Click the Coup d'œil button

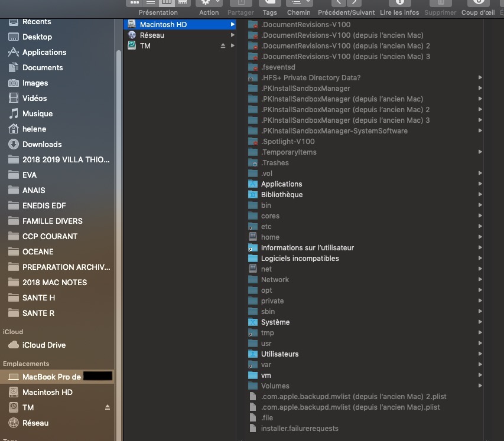tap(478, 2)
